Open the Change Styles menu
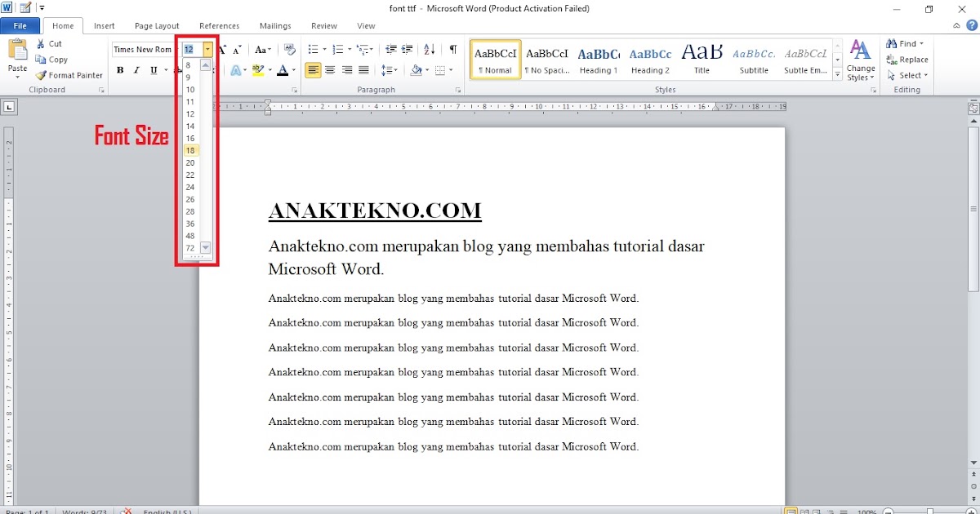 coord(861,60)
